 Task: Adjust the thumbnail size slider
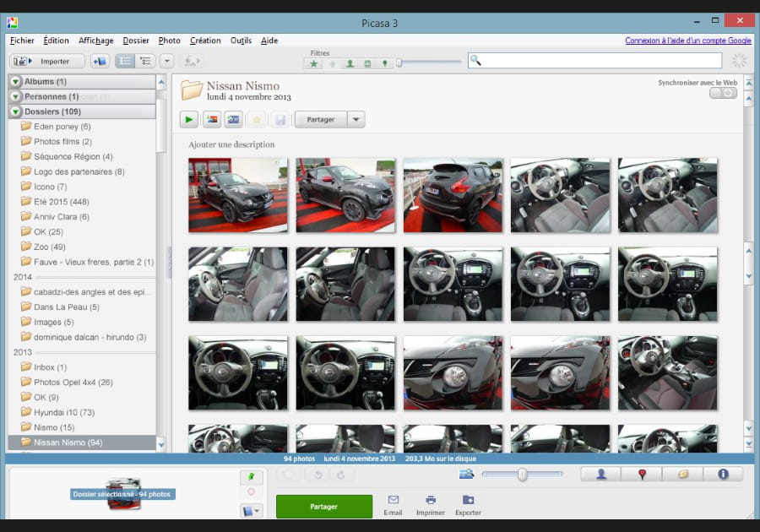[523, 474]
